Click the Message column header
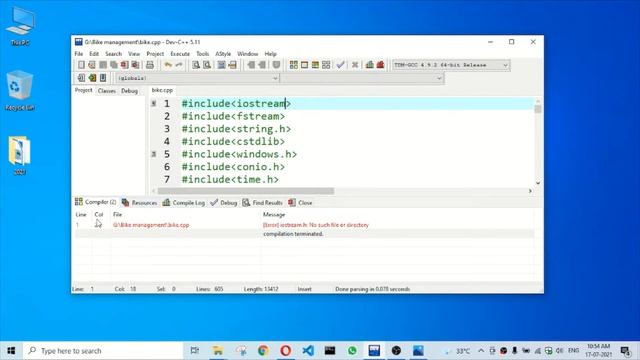The height and width of the screenshot is (360, 640). click(274, 214)
